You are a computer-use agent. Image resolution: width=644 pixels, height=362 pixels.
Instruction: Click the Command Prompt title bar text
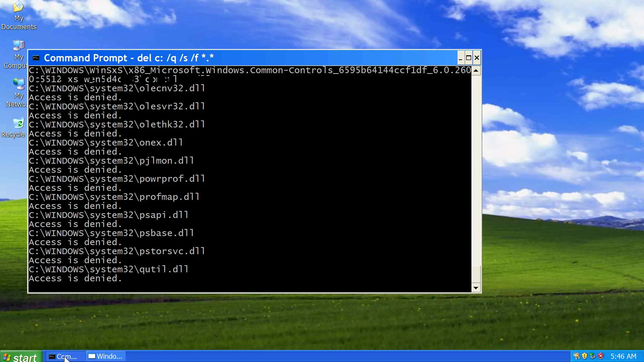pos(129,58)
